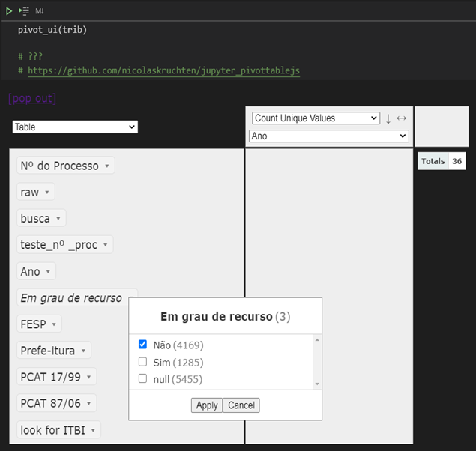Toggle row sort order with the down arrow
The image size is (476, 451).
(388, 118)
